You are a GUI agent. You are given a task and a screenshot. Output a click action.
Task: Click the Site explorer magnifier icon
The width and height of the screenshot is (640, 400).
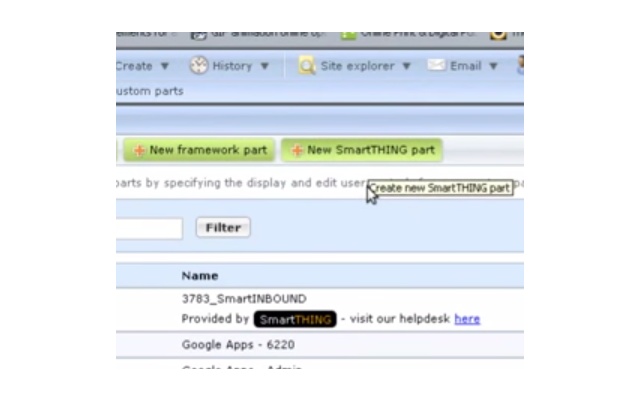tap(307, 65)
